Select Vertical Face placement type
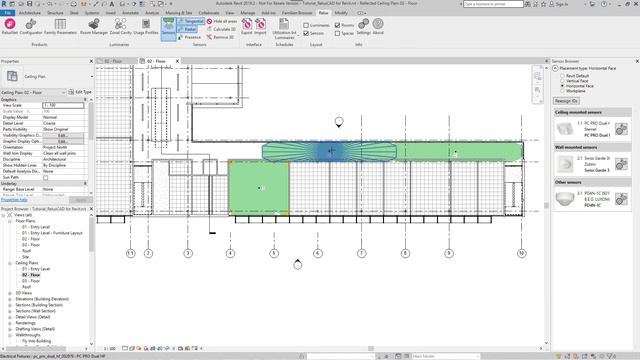This screenshot has width=640, height=360. click(562, 81)
